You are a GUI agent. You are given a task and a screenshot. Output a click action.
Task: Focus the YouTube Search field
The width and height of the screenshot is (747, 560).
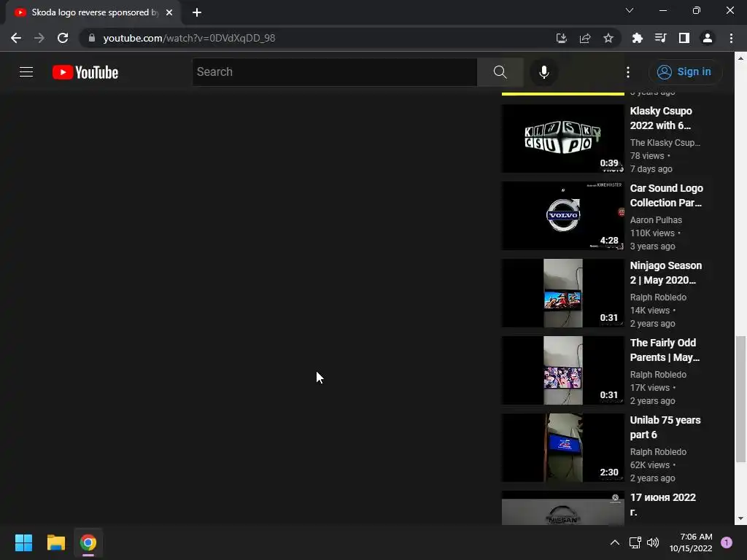click(334, 72)
